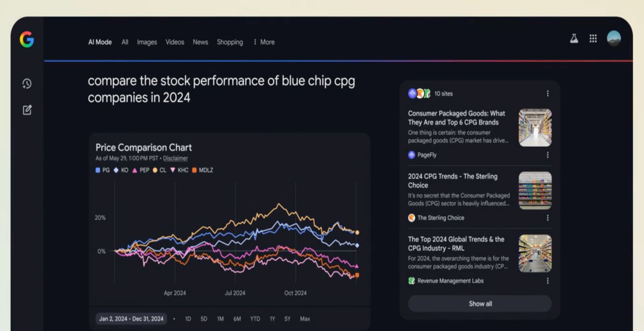Image resolution: width=644 pixels, height=331 pixels.
Task: Expand the More search filters menu
Action: tap(264, 42)
